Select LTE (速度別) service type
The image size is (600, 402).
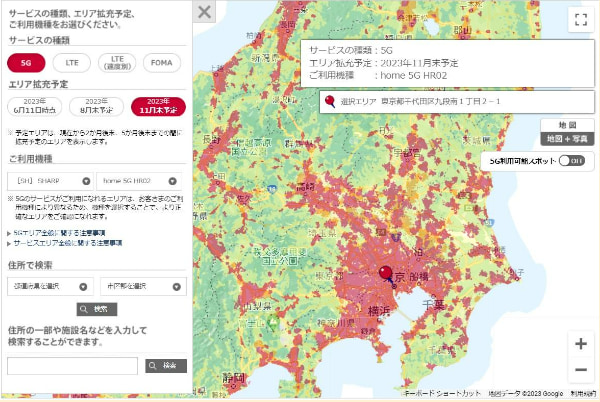pos(117,63)
